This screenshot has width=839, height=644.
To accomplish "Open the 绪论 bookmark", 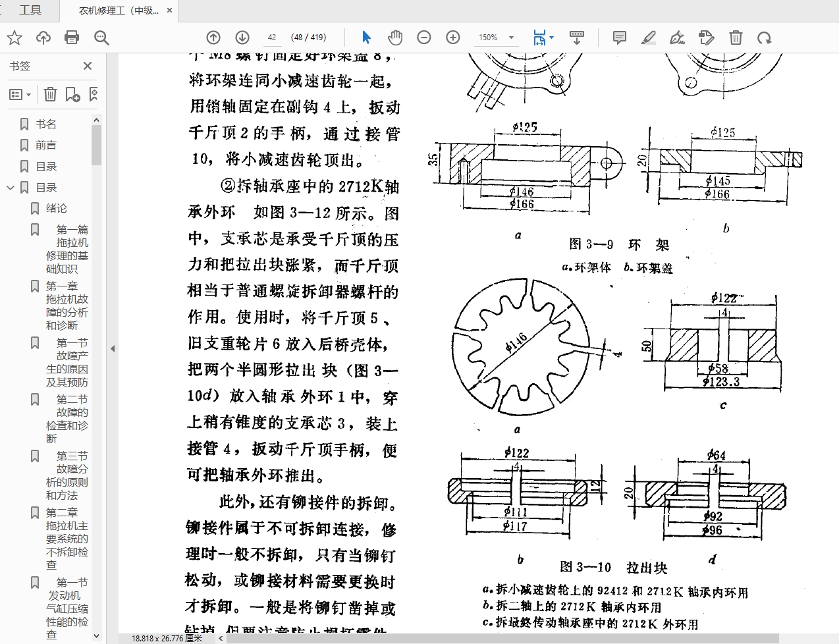I will pyautogui.click(x=57, y=208).
